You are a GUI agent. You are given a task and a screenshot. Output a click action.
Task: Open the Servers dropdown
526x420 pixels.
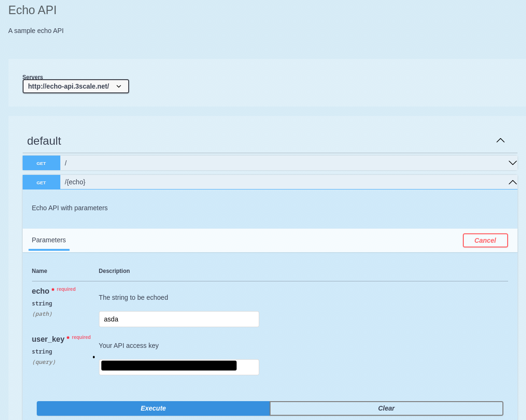pos(75,86)
